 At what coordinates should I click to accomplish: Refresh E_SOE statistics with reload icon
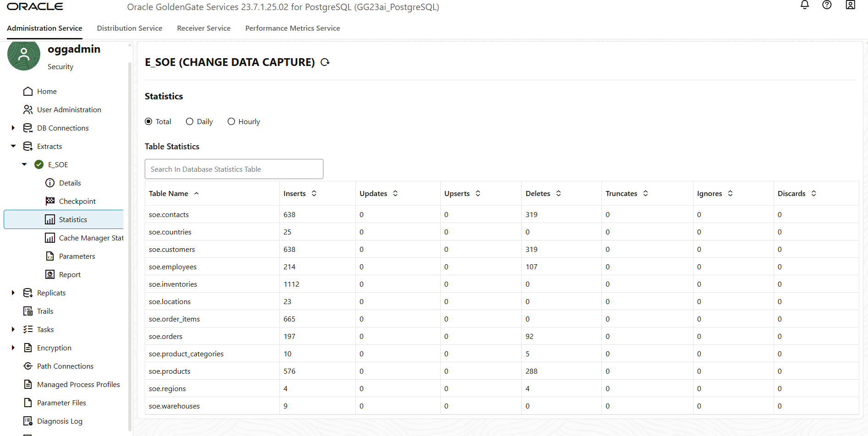(x=325, y=62)
